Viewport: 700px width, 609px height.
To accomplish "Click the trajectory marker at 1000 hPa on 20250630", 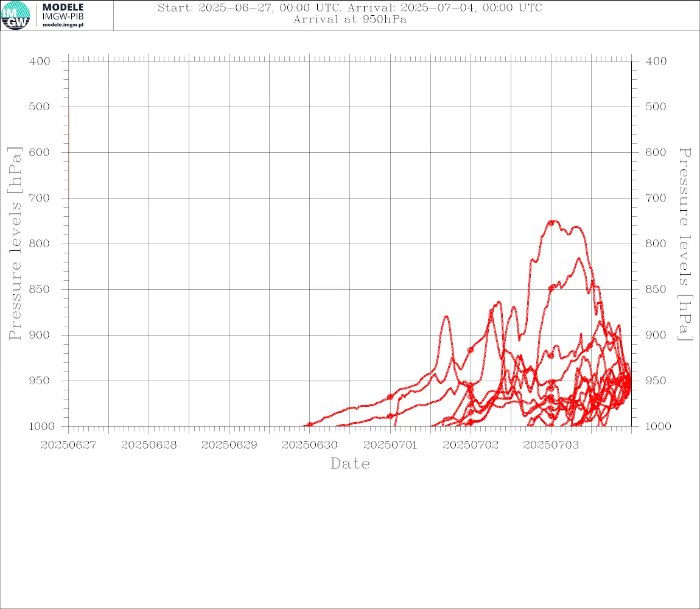I will pyautogui.click(x=310, y=425).
